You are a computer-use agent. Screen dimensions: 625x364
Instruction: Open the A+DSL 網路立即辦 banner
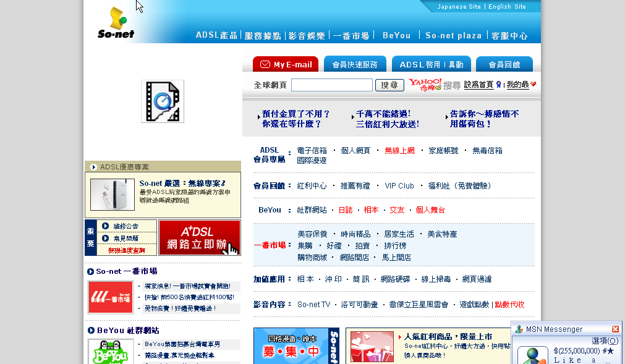(200, 238)
